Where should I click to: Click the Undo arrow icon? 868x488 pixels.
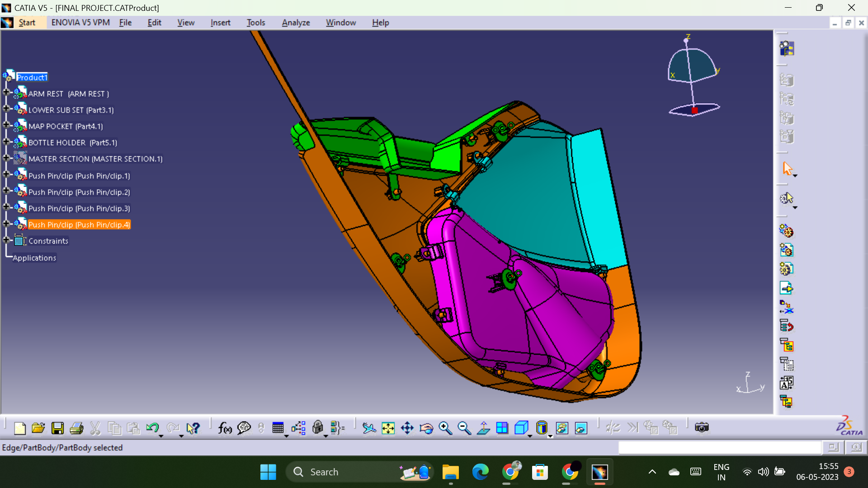[x=152, y=427]
